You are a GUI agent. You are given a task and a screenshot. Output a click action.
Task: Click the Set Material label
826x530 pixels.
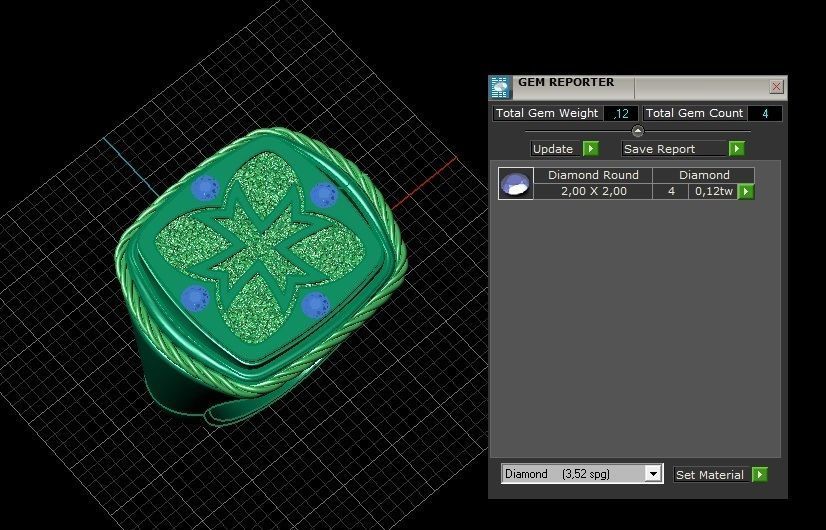(712, 475)
